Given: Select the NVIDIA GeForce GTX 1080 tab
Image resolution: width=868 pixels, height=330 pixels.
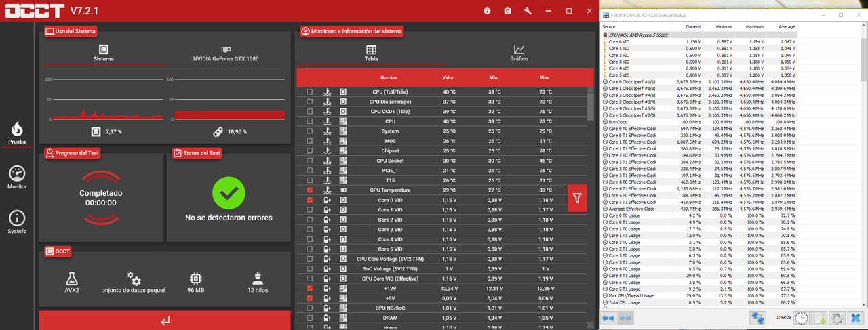Looking at the screenshot, I should click(227, 54).
